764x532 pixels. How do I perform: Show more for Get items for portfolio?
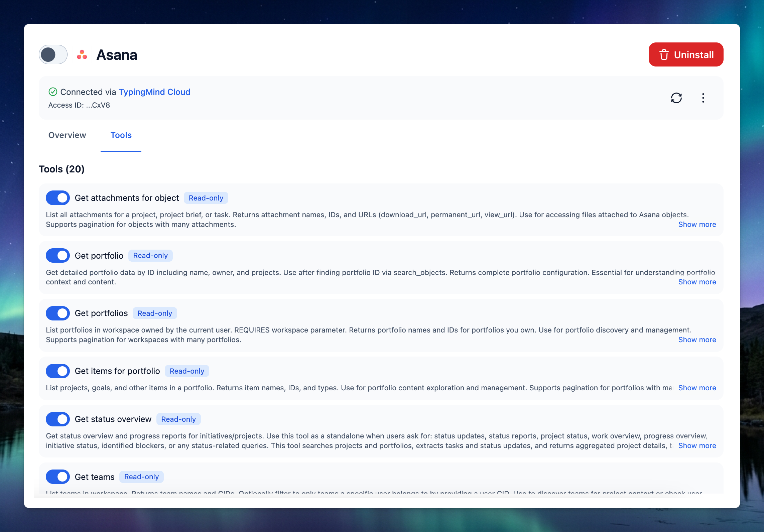coord(697,388)
